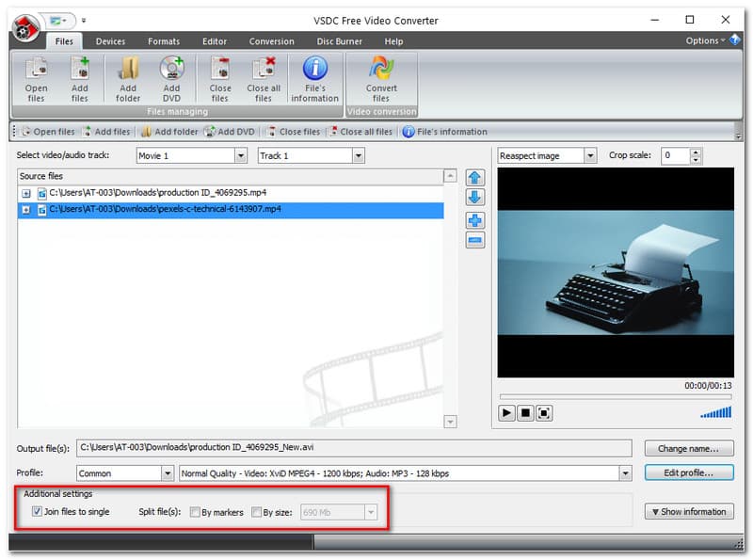Screen dimensions: 753x560
Task: Click the Add DVD ribbon icon
Action: pos(171,79)
